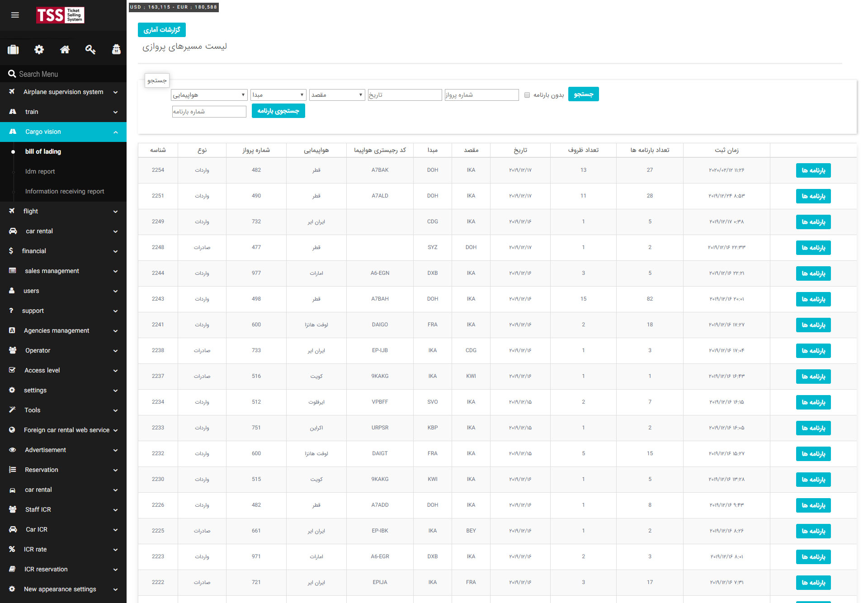Click the gear settings icon in sidebar toolbar

coord(39,50)
